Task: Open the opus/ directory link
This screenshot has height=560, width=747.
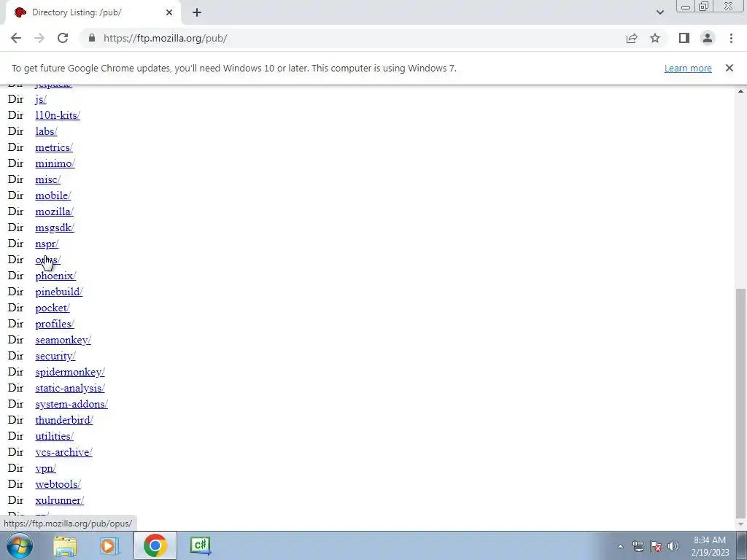Action: (47, 260)
